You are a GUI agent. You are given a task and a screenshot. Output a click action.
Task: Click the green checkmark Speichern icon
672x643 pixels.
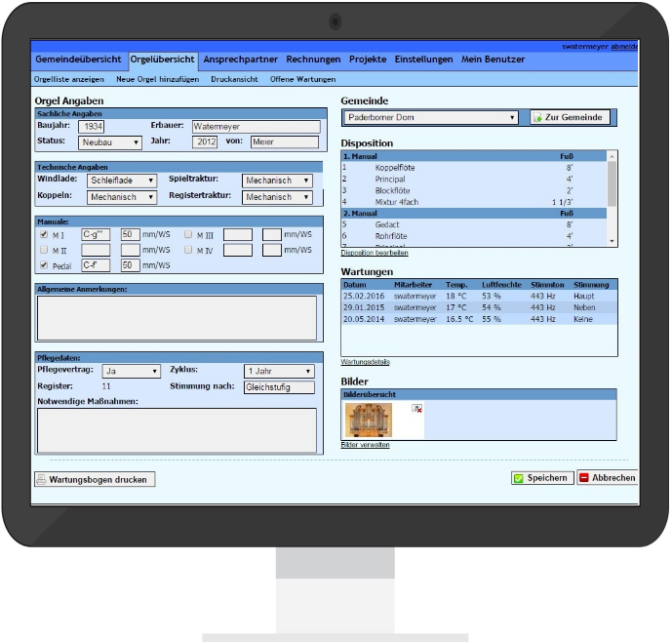(x=519, y=478)
